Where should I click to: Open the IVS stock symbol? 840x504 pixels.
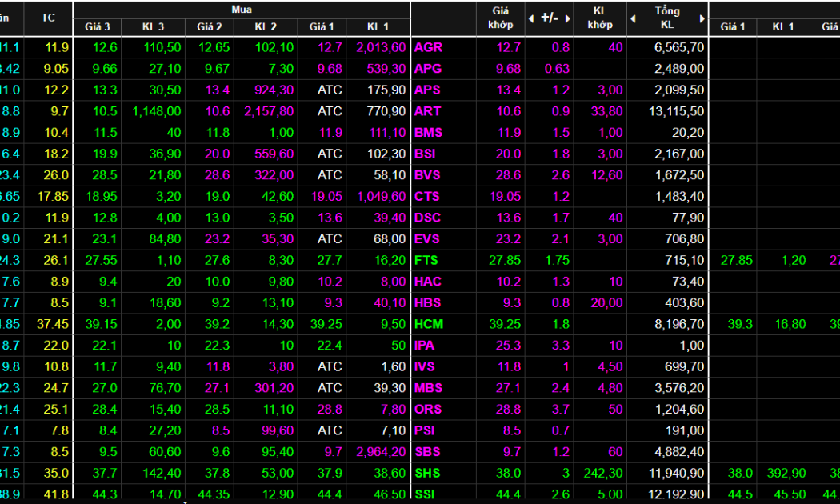pos(424,367)
